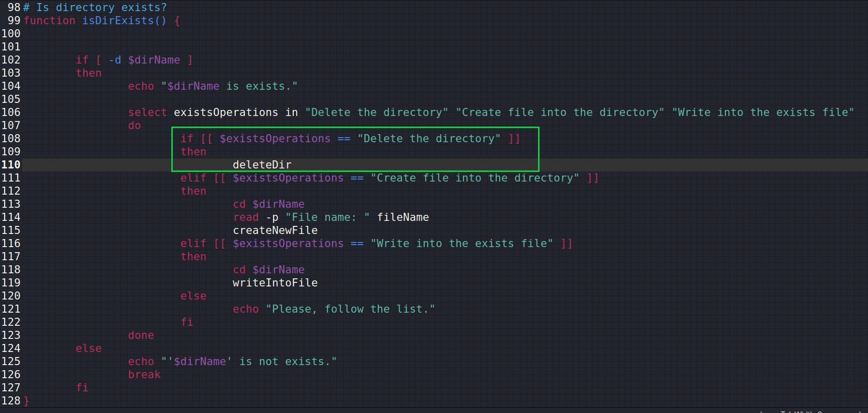Click the string "'$dirName' is not exists."
This screenshot has width=868, height=413.
(x=249, y=362)
